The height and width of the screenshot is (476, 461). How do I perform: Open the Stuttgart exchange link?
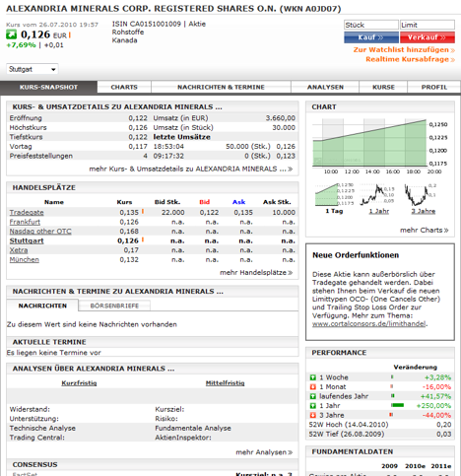pos(27,240)
